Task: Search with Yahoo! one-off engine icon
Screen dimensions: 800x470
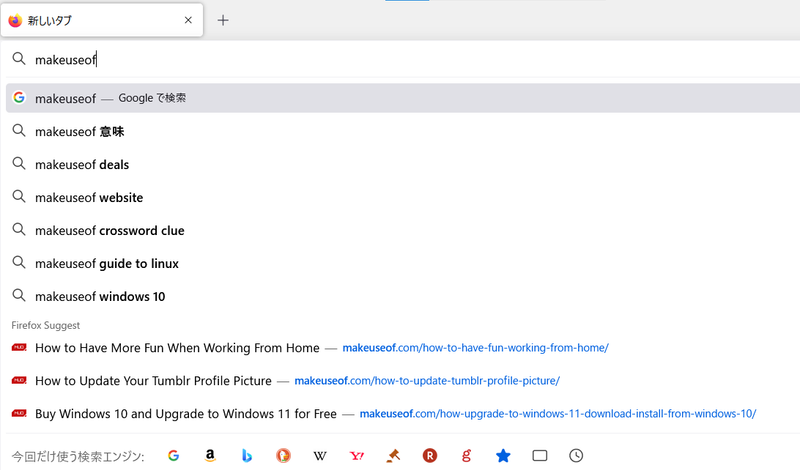Action: point(357,456)
